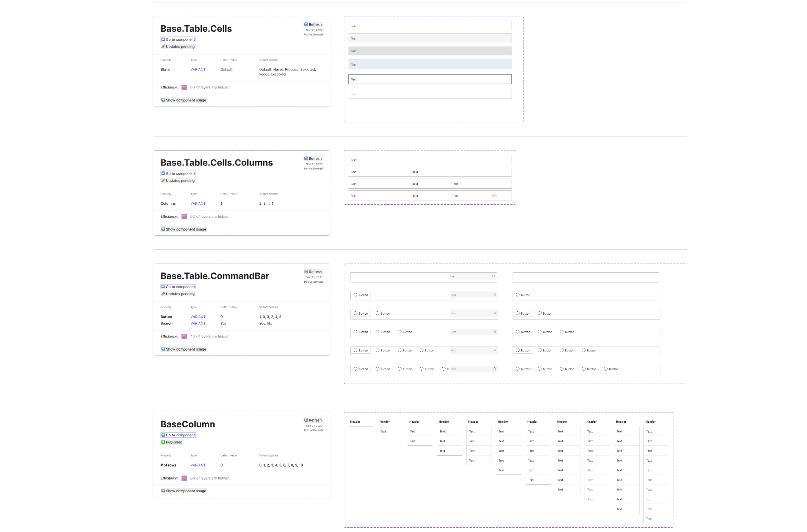Image resolution: width=807 pixels, height=532 pixels.
Task: Click the '# of rows' property name
Action: (168, 465)
